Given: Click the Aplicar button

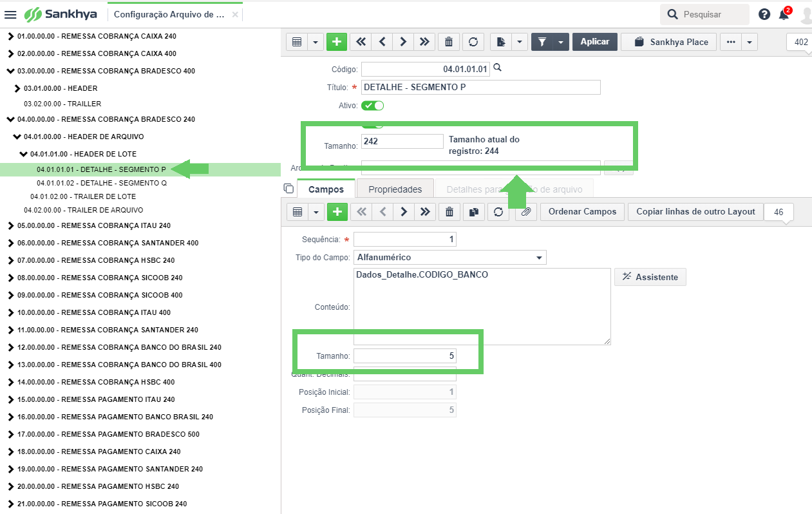Looking at the screenshot, I should click(594, 42).
